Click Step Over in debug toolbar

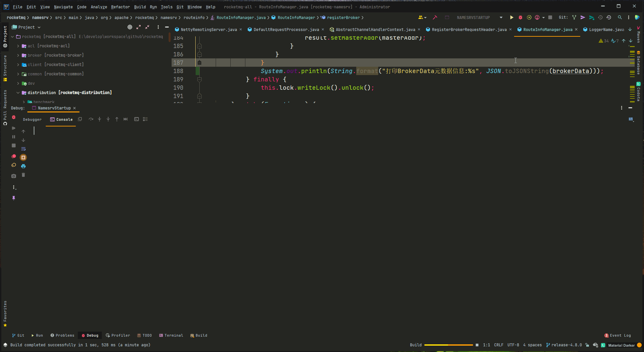[91, 119]
